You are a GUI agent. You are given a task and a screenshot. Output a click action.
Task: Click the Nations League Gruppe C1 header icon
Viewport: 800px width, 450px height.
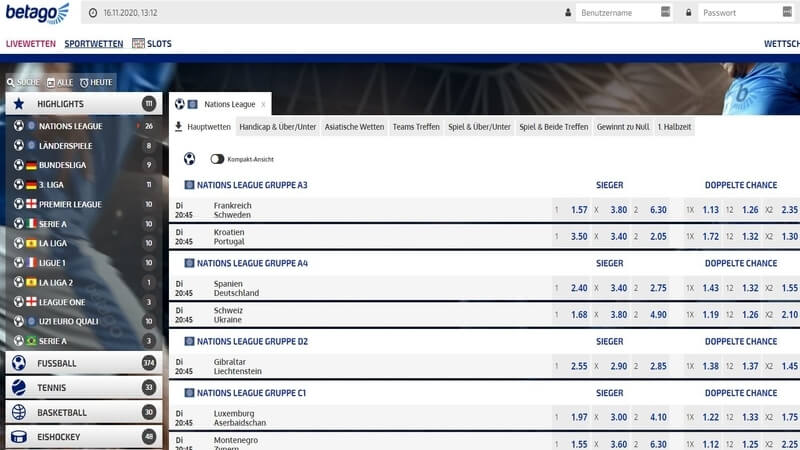pyautogui.click(x=189, y=393)
